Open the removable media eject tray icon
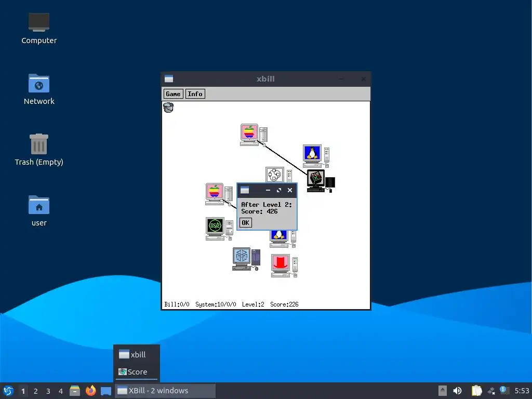 (x=443, y=391)
